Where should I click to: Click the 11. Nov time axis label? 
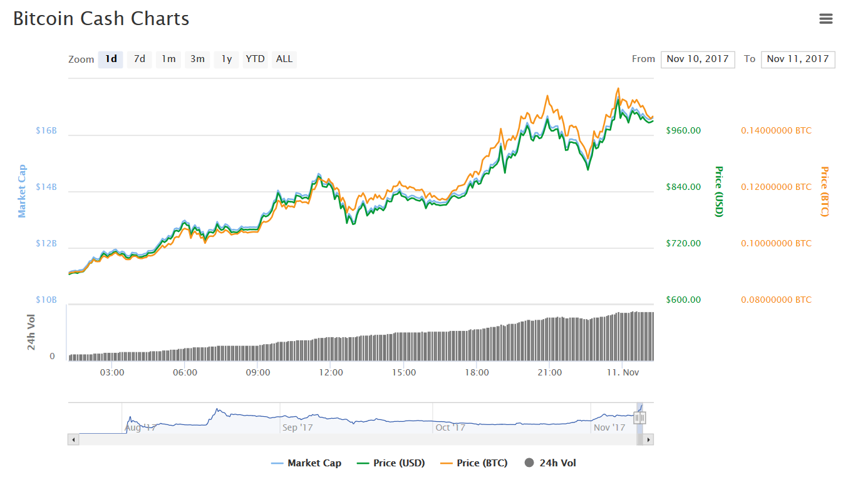click(623, 372)
